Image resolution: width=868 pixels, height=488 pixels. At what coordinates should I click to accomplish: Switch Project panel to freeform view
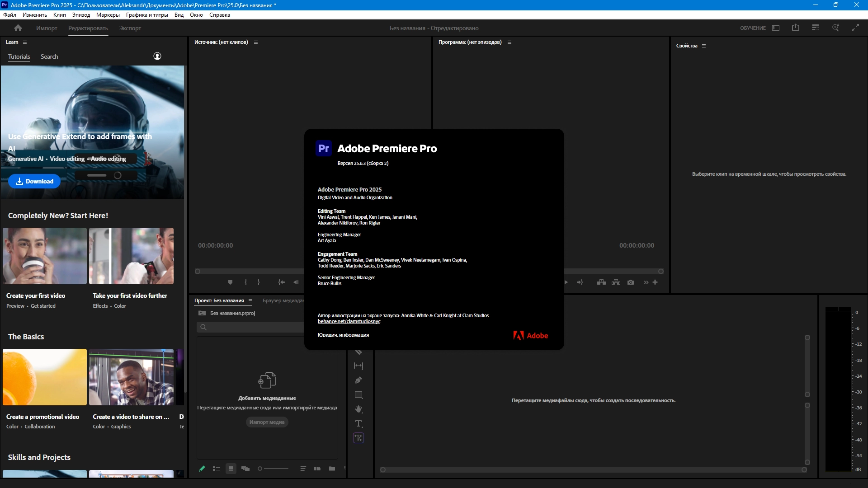245,469
